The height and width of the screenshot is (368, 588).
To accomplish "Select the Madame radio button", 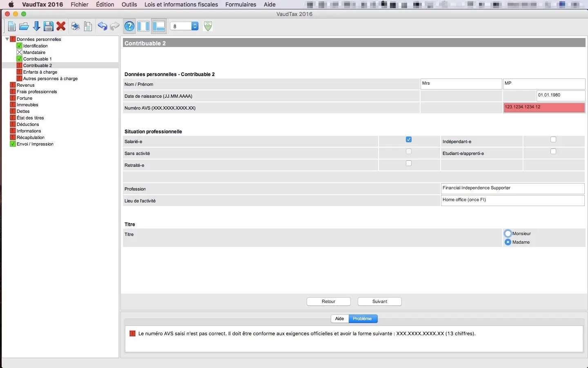I will tap(508, 242).
